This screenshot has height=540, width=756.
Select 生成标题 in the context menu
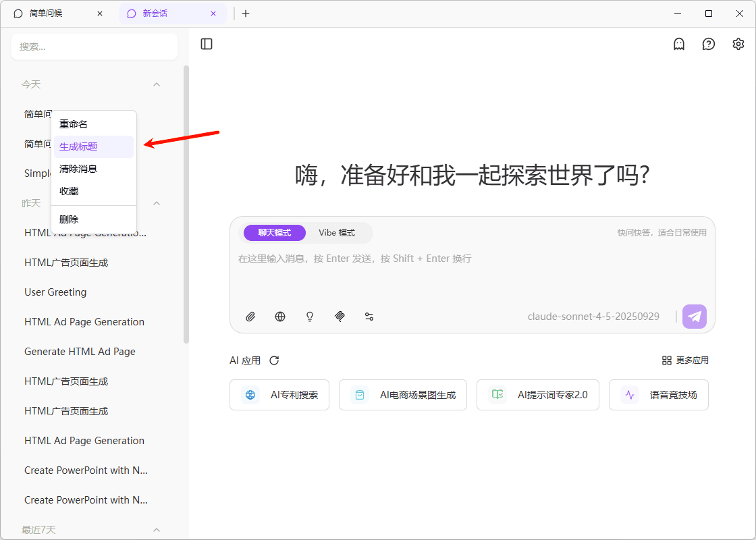tap(94, 146)
